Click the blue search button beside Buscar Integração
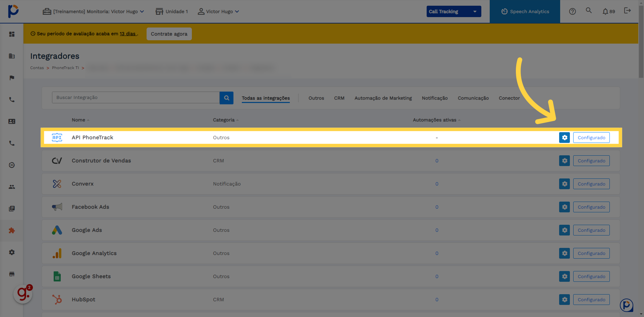Screen dimensions: 644x317 point(226,98)
